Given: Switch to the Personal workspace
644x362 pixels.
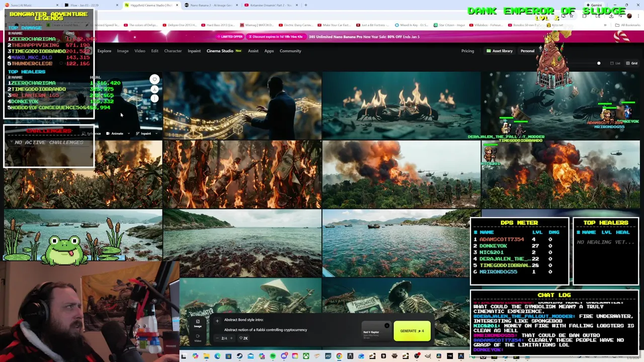Looking at the screenshot, I should pyautogui.click(x=527, y=51).
